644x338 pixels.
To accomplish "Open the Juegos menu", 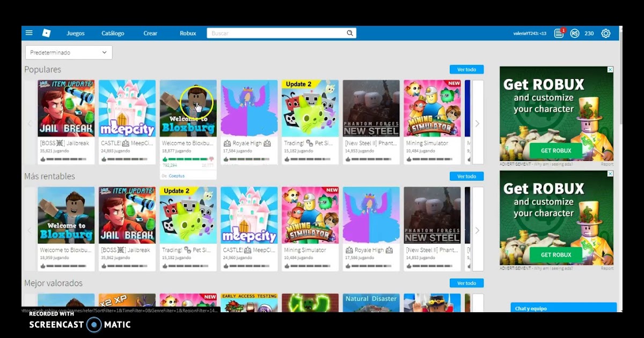I will (76, 33).
